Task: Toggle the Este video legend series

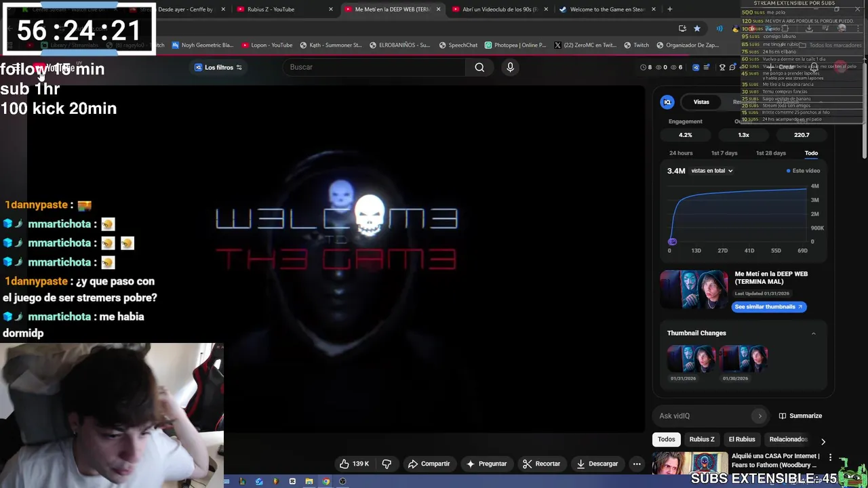Action: coord(803,171)
